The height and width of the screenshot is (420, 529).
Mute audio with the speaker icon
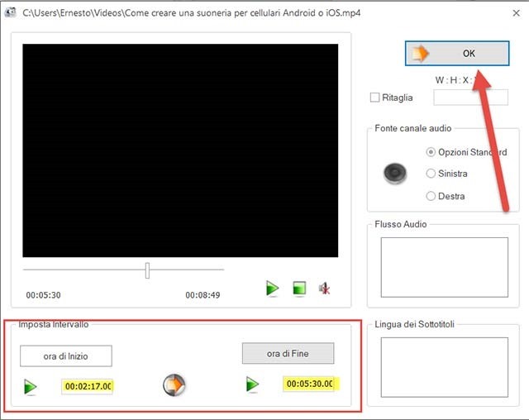[x=325, y=289]
